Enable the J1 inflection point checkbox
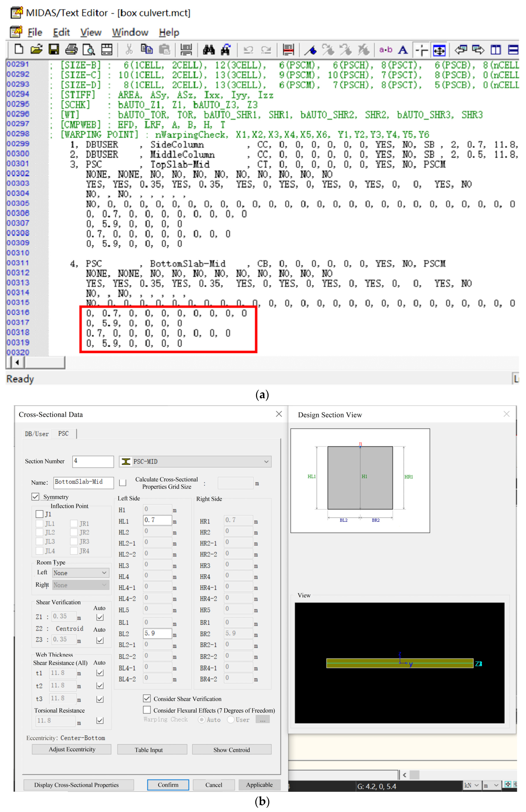Viewport: 526px width, 812px height. tap(39, 514)
